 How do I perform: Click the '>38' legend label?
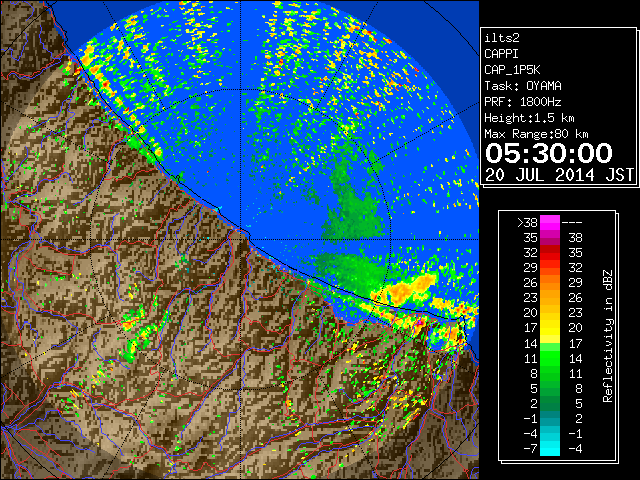[527, 222]
